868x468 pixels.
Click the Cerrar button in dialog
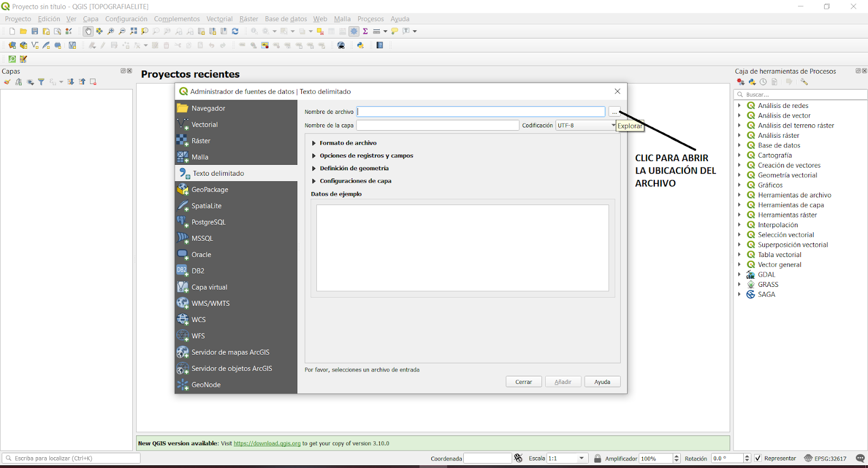coord(524,382)
